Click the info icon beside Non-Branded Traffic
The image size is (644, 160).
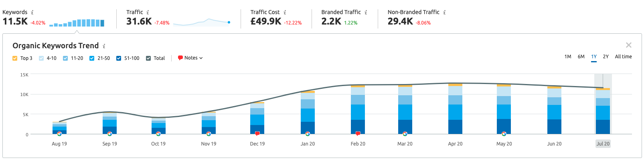[444, 12]
